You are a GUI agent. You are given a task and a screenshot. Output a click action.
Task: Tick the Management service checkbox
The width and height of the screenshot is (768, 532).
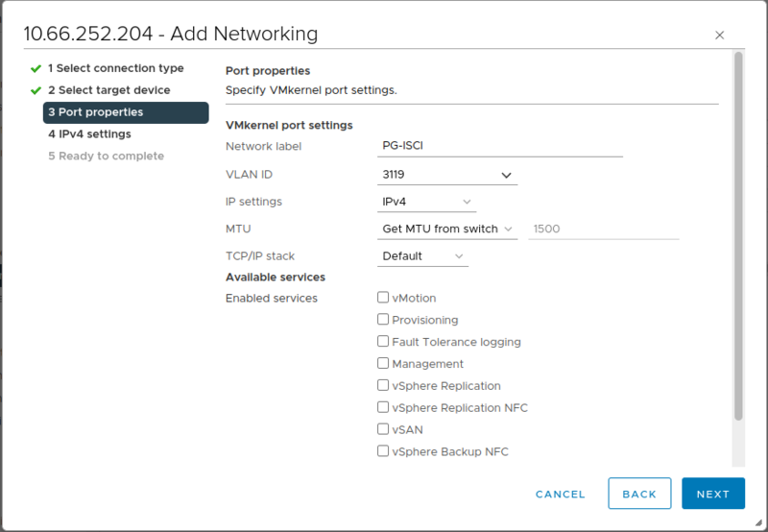pos(383,364)
